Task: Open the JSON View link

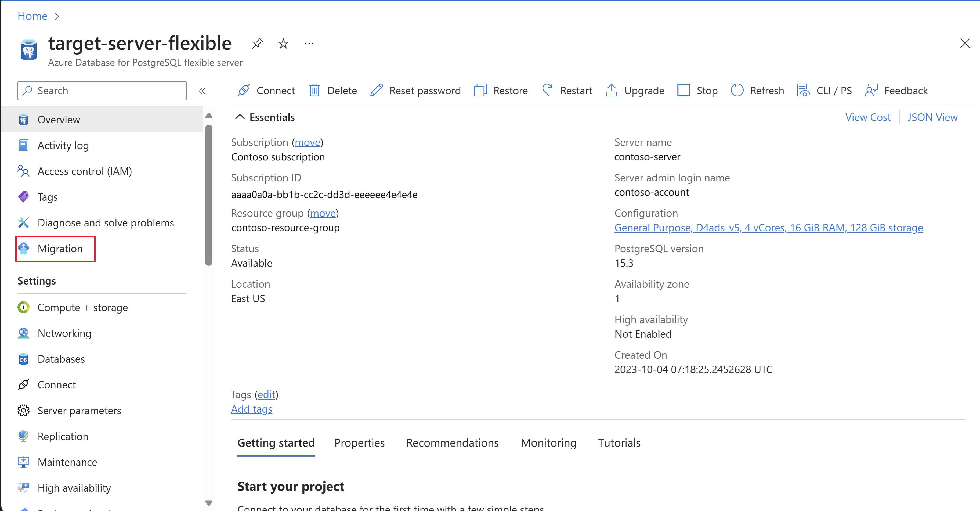Action: click(932, 117)
